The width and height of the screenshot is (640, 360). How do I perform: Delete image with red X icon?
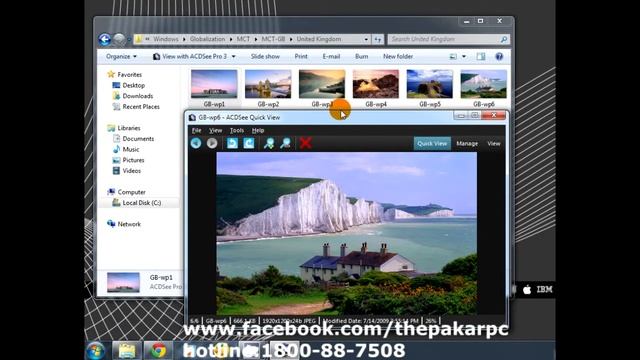(x=306, y=143)
